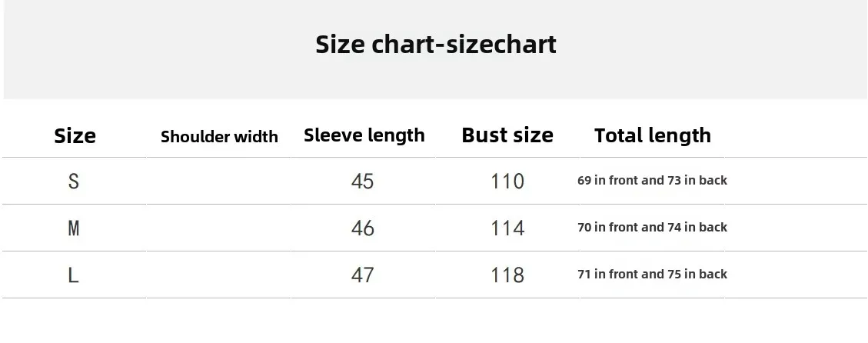Select bust size value 114
Viewport: 868px width, 343px height.
click(x=507, y=228)
